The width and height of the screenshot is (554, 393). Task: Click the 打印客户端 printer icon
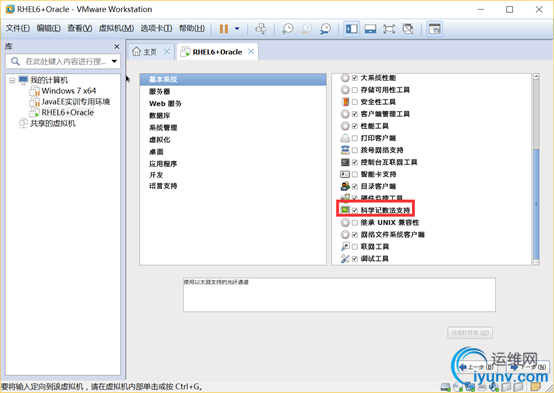pos(345,138)
